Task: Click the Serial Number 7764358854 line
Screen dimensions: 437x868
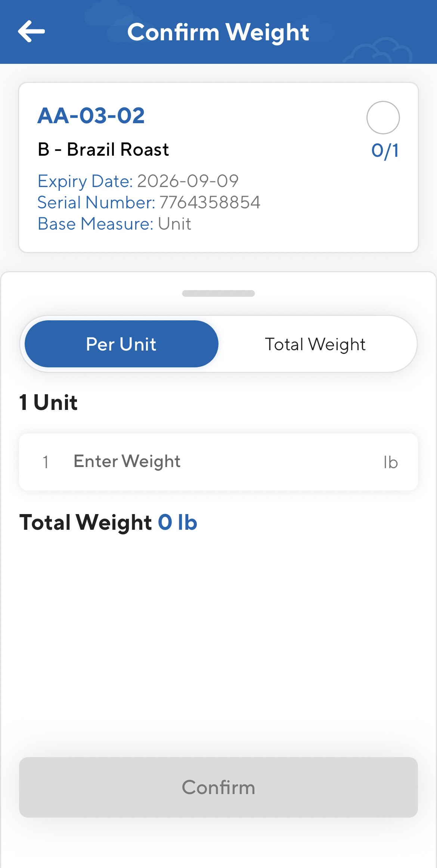Action: [x=149, y=202]
